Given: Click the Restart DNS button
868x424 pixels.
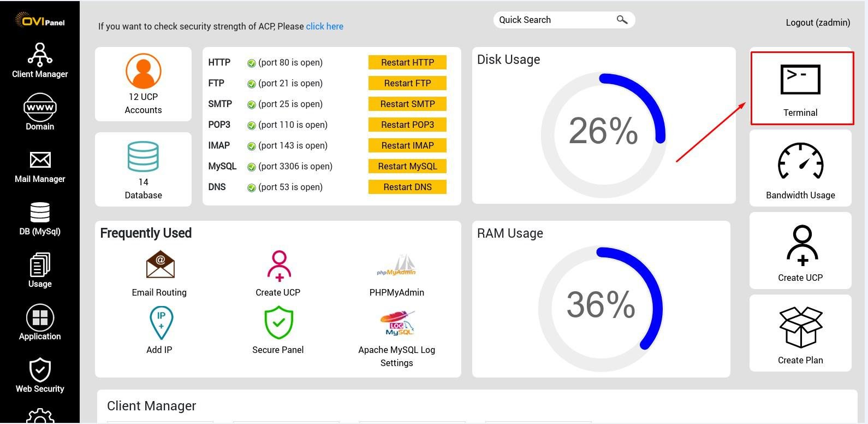Looking at the screenshot, I should 407,187.
